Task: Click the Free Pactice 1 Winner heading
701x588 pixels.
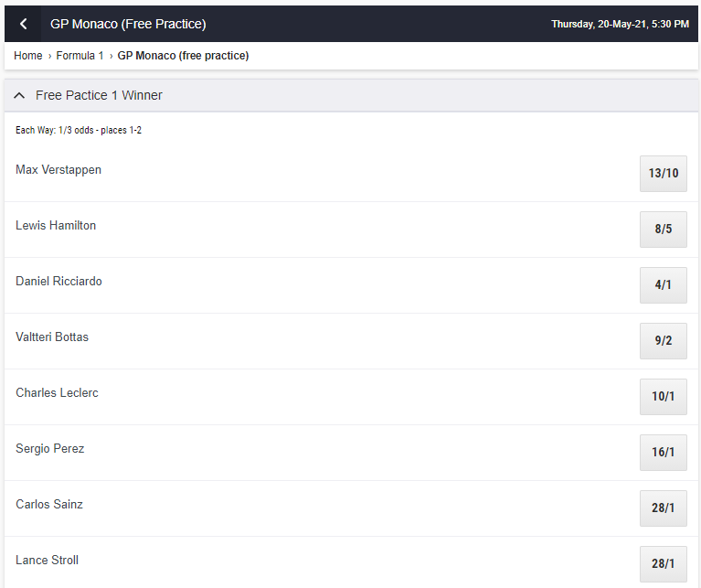Action: tap(99, 95)
